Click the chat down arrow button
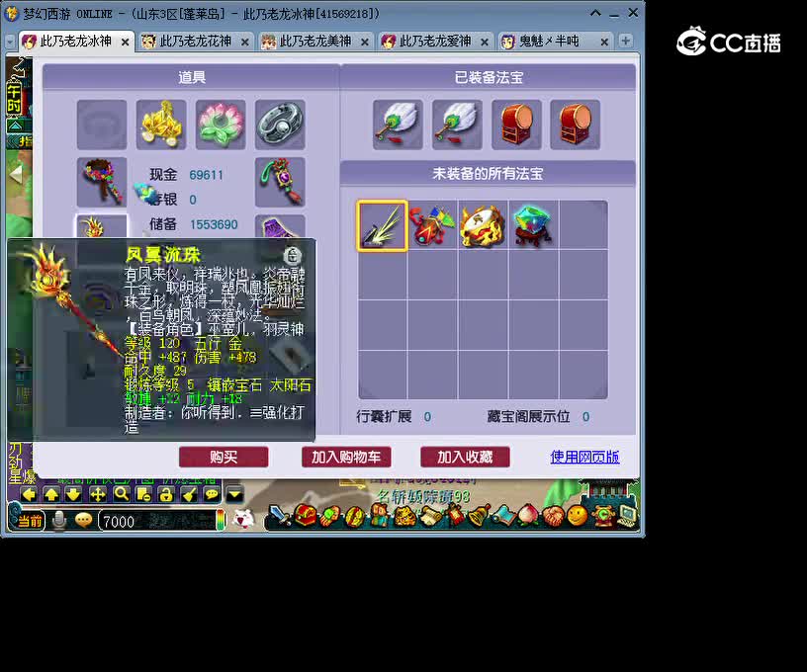807x672 pixels. pyautogui.click(x=73, y=495)
